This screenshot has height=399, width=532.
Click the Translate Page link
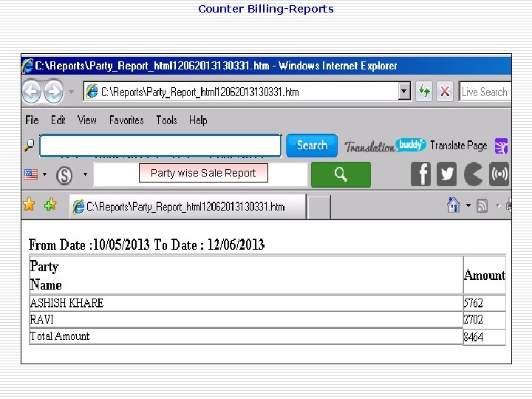[459, 146]
